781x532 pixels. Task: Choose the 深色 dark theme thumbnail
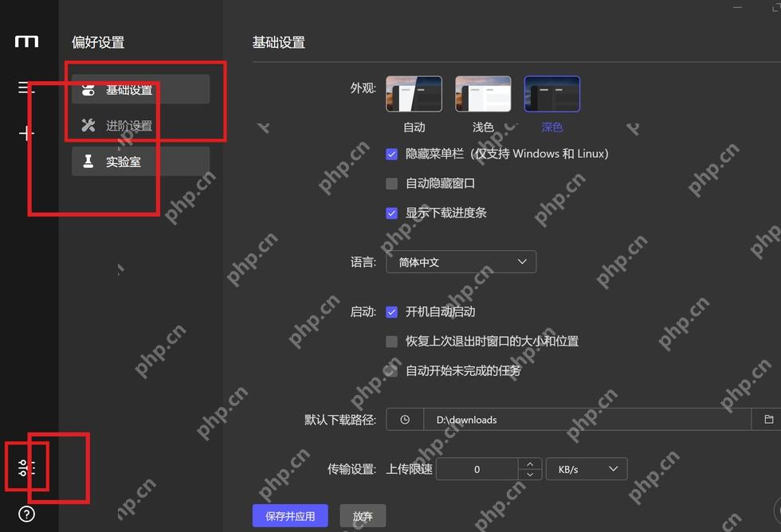(x=551, y=94)
